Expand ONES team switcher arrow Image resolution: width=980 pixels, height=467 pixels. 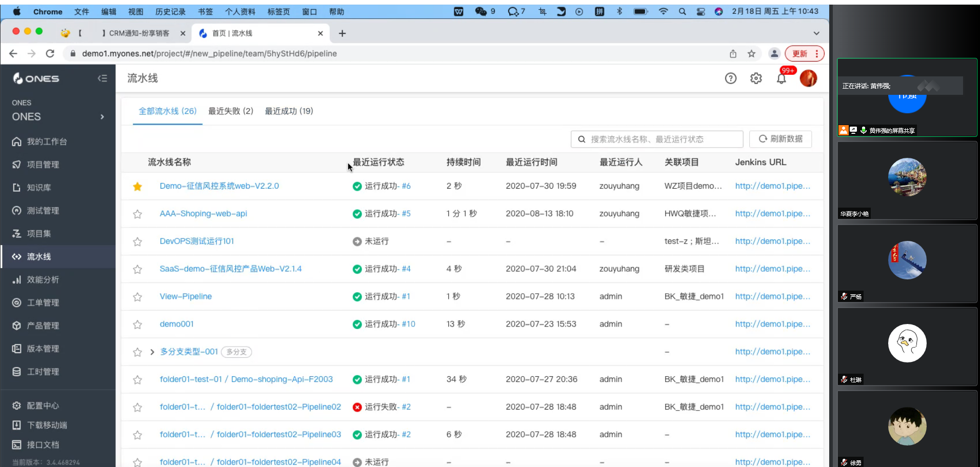click(102, 117)
